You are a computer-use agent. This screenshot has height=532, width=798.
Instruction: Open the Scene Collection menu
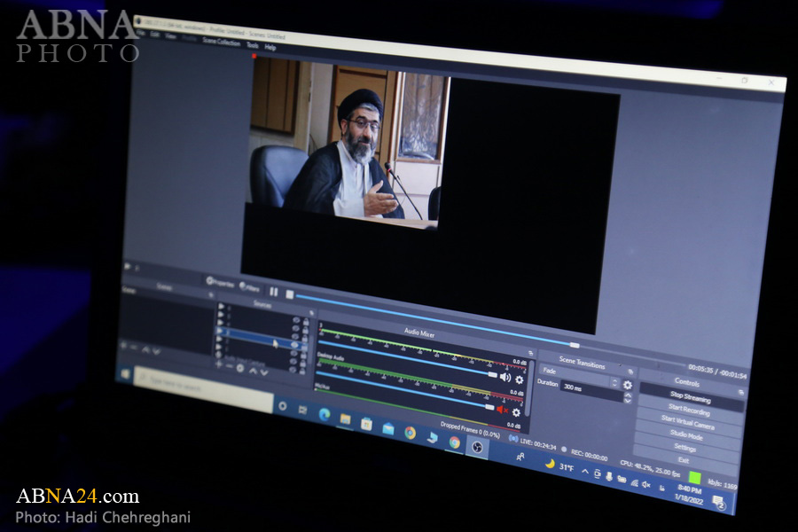221,41
